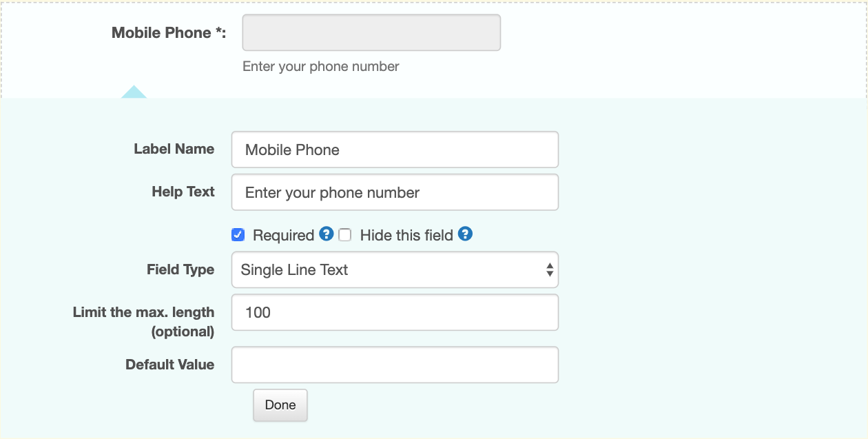Click the empty Default Value field
The width and height of the screenshot is (868, 439).
click(x=395, y=365)
